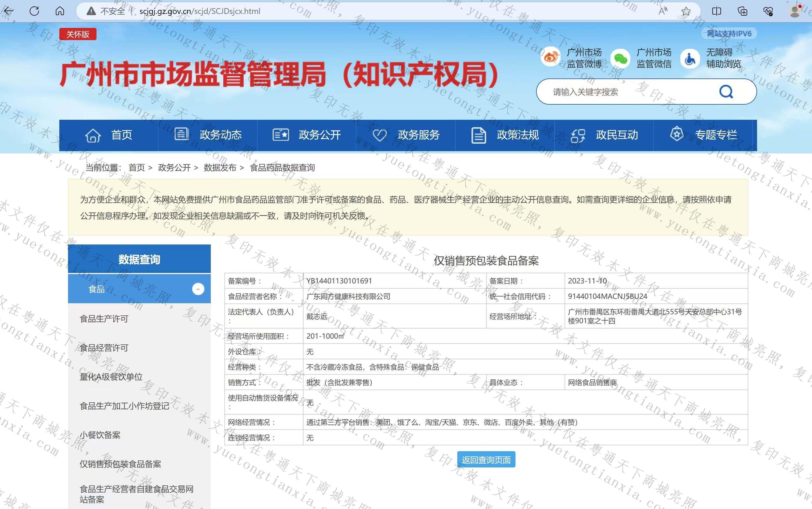The height and width of the screenshot is (509, 812).
Task: Click 政务公开 in breadcrumb
Action: coord(174,167)
